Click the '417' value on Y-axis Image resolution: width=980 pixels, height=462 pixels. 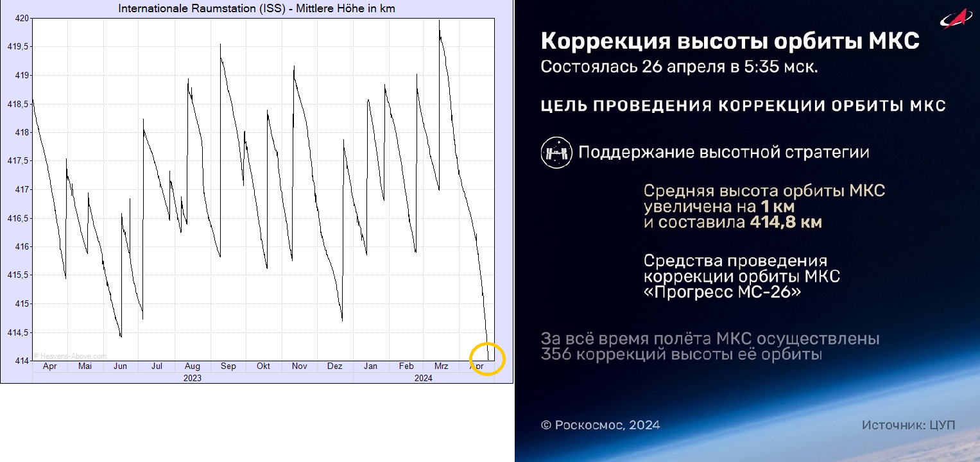[21, 189]
